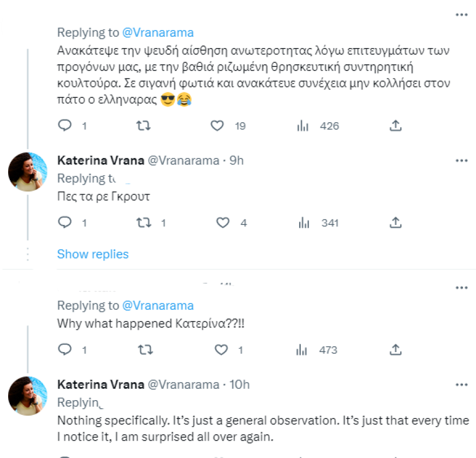Expand Show replies link

pyautogui.click(x=93, y=254)
